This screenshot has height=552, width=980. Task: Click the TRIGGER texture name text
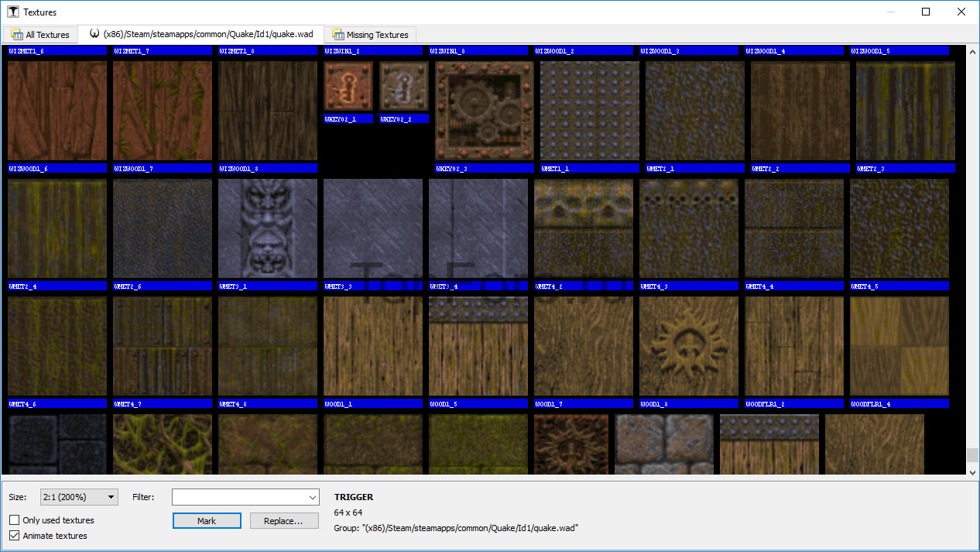354,497
